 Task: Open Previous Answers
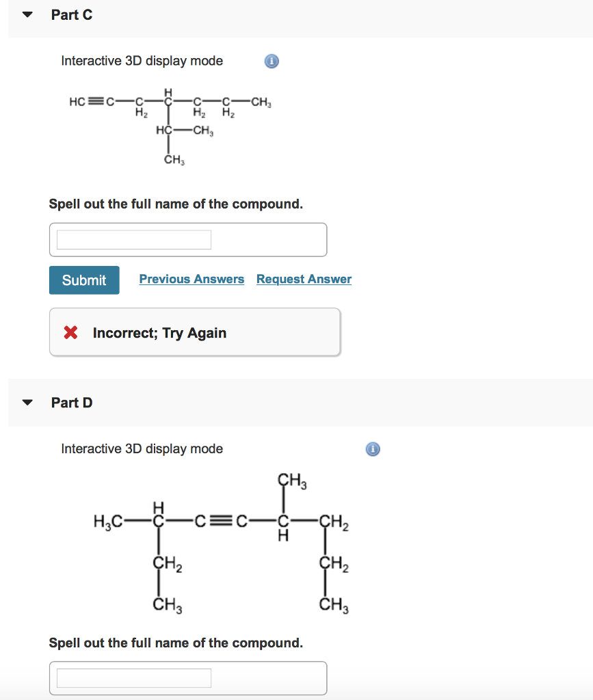[192, 279]
